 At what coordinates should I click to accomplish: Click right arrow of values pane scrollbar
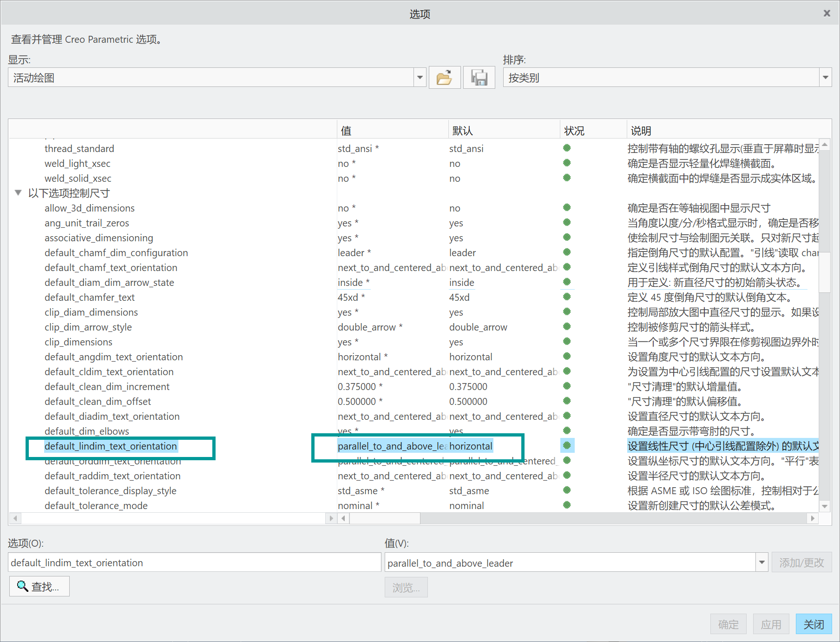pos(813,518)
